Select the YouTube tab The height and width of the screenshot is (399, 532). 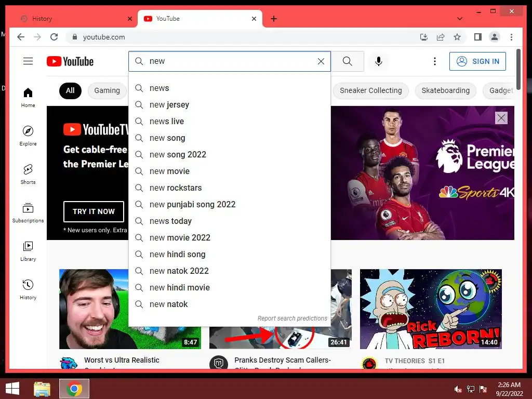click(200, 19)
